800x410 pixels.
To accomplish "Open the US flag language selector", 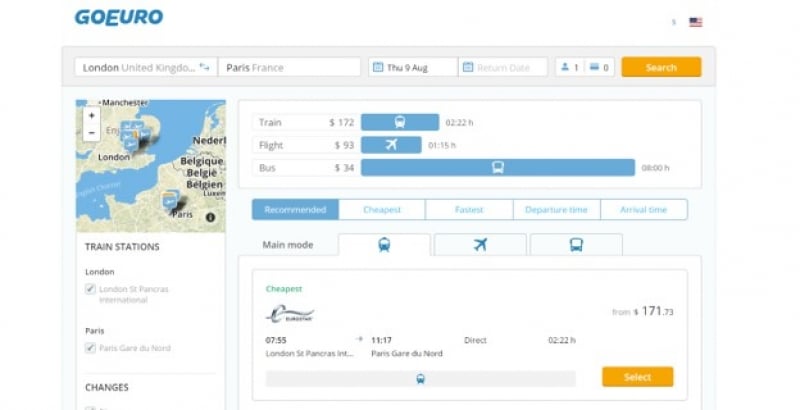I will point(695,22).
